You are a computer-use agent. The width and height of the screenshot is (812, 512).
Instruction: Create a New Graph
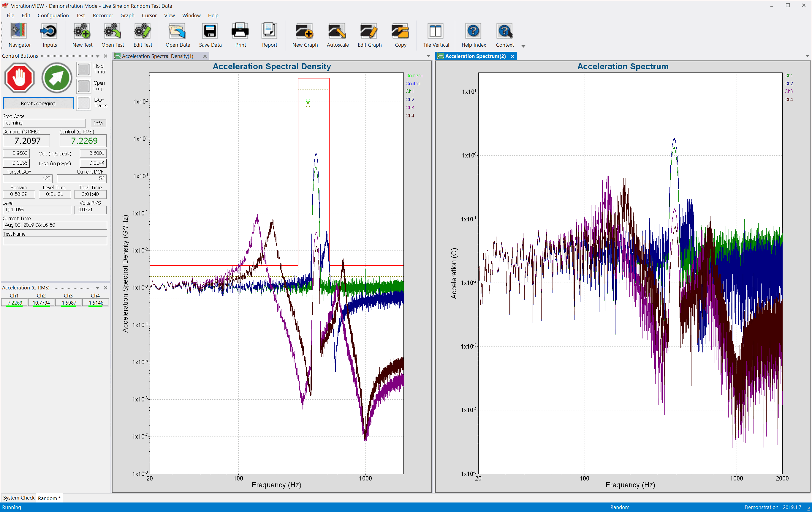tap(304, 35)
